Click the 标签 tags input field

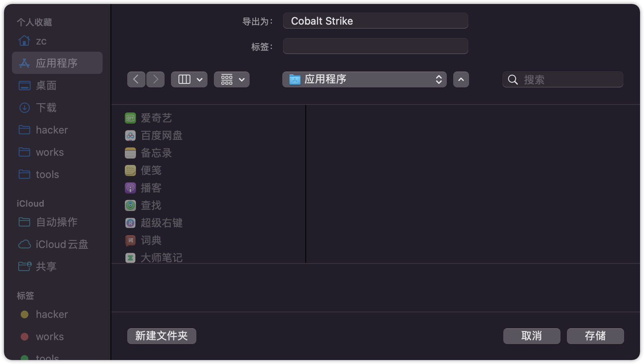375,46
